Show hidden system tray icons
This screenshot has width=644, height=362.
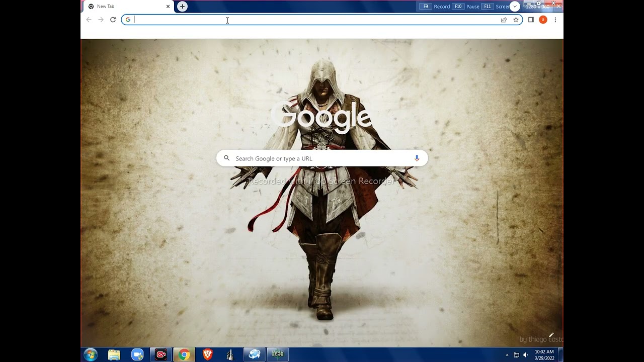tap(507, 355)
